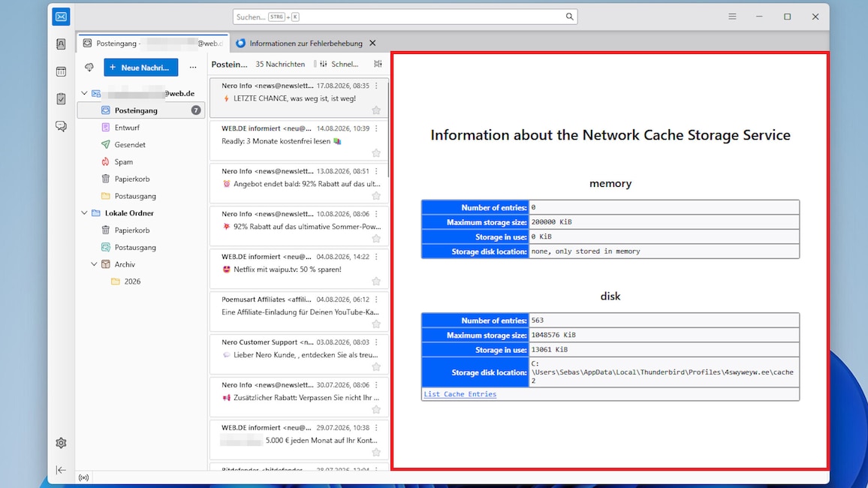Click memory Maximum storage size 200000 KiB
The image size is (868, 488).
coord(663,222)
